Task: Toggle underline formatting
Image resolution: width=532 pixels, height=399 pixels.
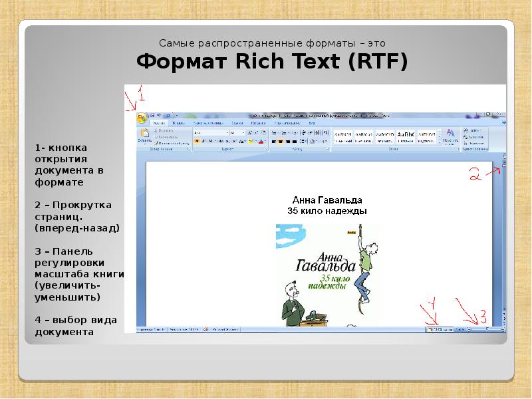Action: click(x=211, y=140)
